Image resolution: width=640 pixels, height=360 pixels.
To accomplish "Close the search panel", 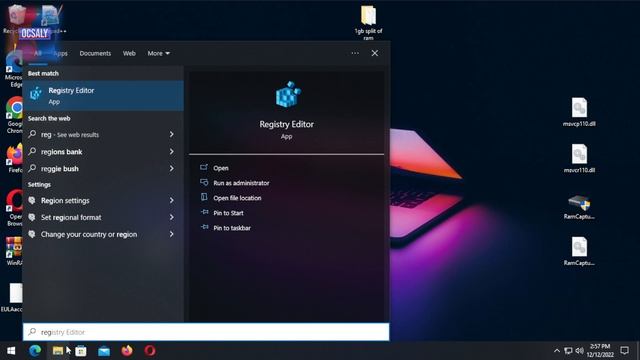I will [375, 53].
